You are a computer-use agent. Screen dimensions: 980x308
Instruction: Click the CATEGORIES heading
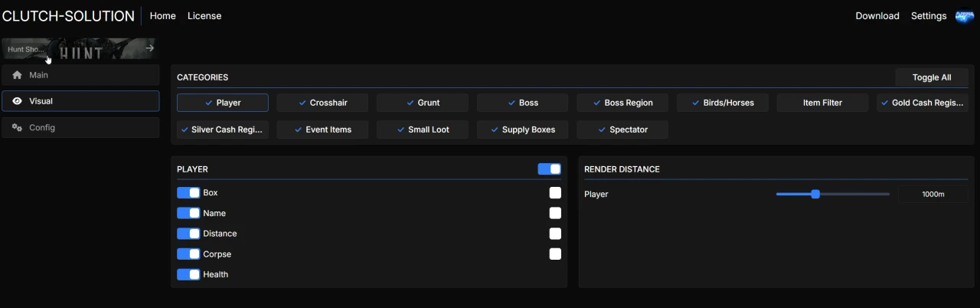(x=202, y=77)
